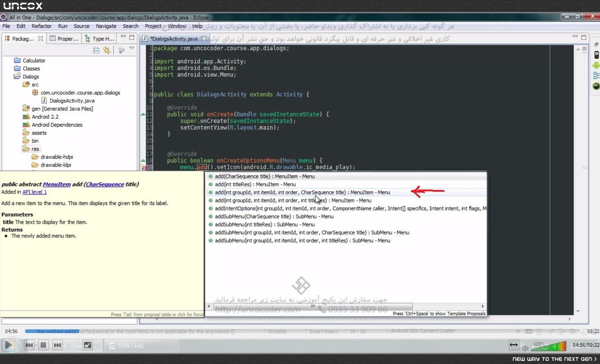Click the proposal scrollbar right arrow
Screen dimensions: 600x364
tap(483, 306)
